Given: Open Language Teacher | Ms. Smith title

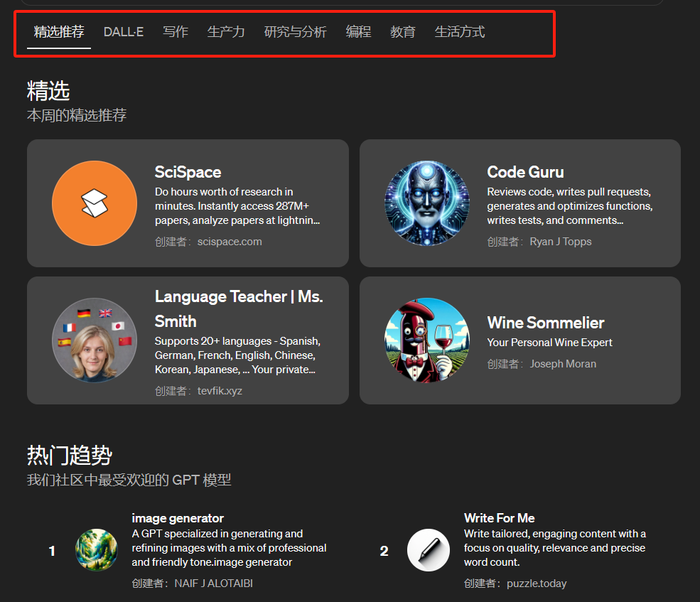Looking at the screenshot, I should tap(239, 308).
